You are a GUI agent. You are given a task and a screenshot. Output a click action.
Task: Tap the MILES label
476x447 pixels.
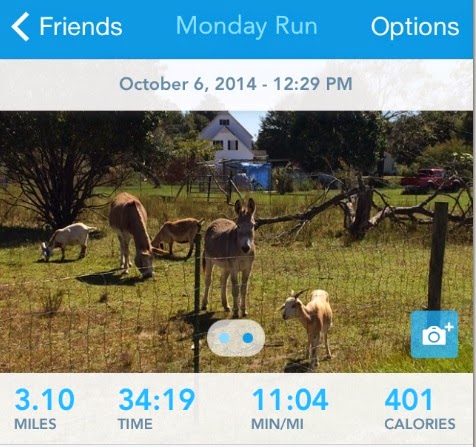(x=35, y=424)
